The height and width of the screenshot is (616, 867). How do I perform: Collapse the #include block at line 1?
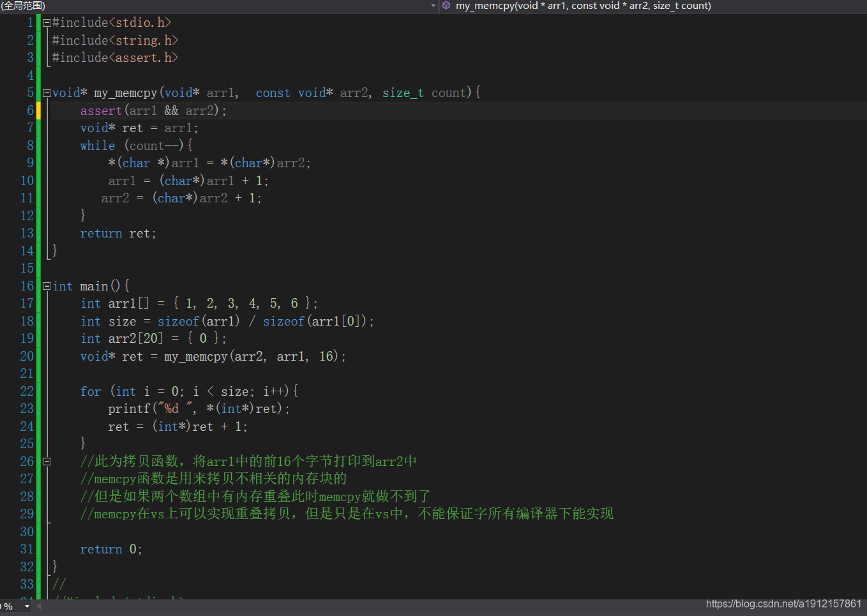(47, 23)
